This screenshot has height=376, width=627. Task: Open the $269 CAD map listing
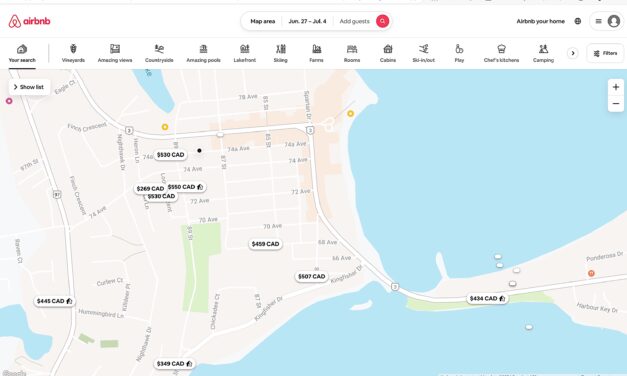pos(150,189)
